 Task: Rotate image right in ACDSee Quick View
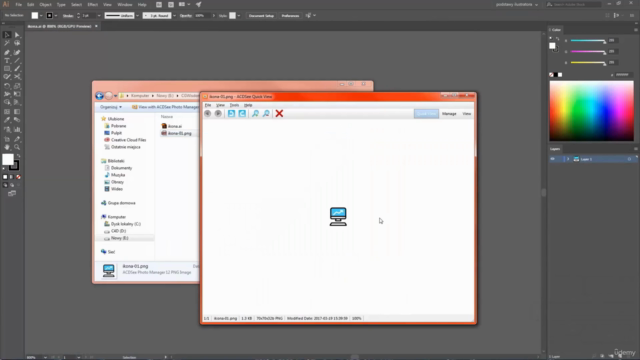click(x=242, y=113)
